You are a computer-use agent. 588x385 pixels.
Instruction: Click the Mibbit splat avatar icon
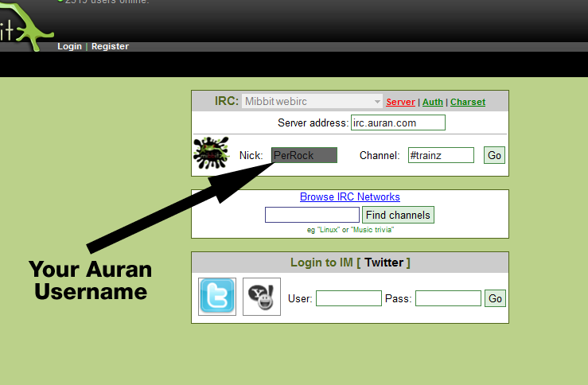tap(211, 153)
